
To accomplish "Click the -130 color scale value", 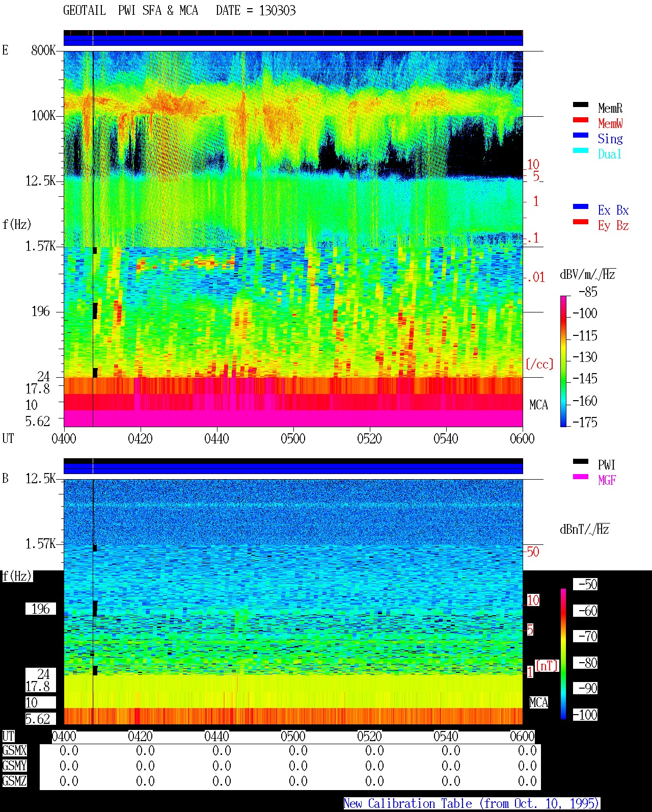I will (585, 357).
